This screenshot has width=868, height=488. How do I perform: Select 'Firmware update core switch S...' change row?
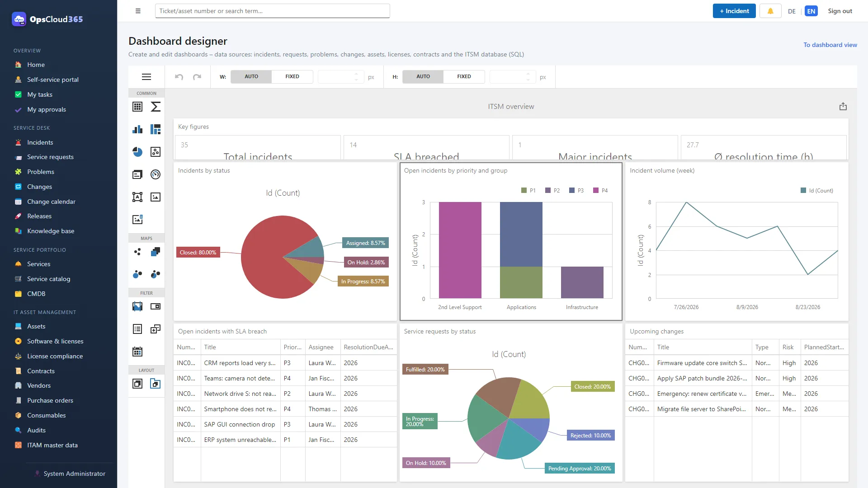pyautogui.click(x=736, y=363)
